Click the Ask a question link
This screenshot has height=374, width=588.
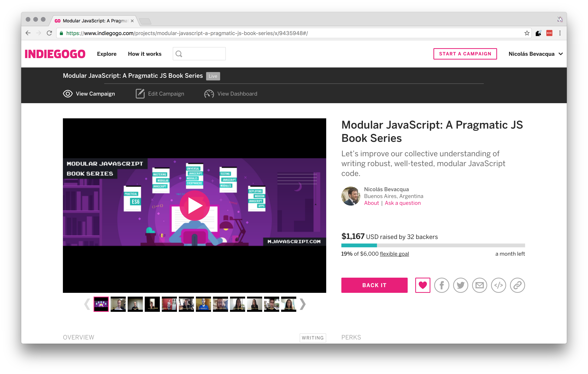coord(403,203)
